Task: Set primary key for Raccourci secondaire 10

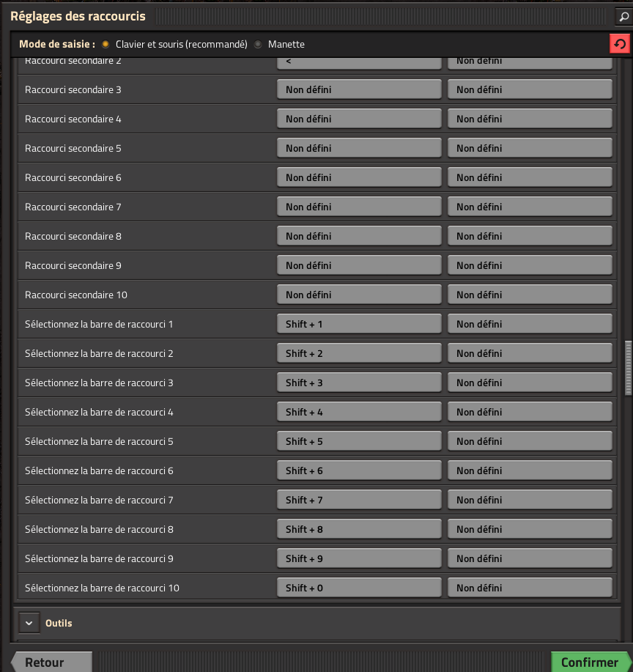Action: coord(359,295)
